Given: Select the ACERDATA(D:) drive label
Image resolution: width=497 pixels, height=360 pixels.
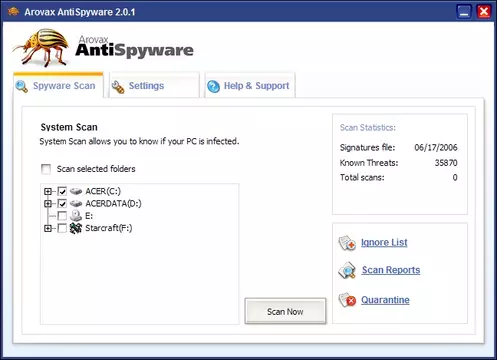Looking at the screenshot, I should coord(113,204).
